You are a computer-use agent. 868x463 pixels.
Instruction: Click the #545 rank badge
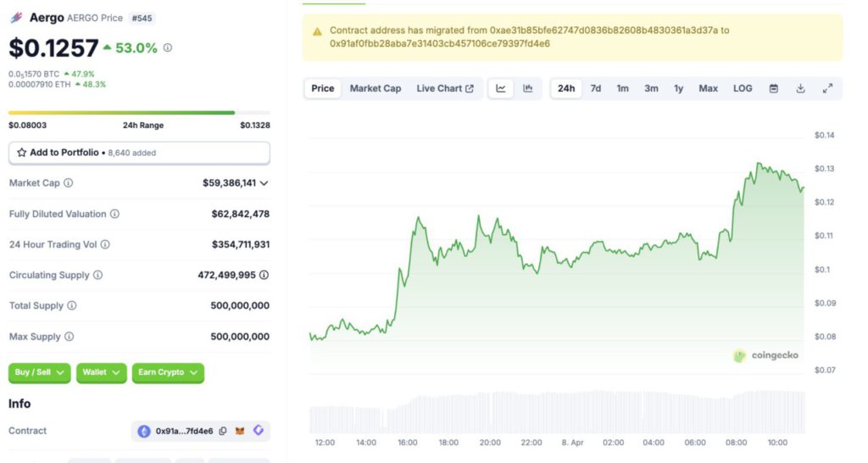[x=142, y=19]
